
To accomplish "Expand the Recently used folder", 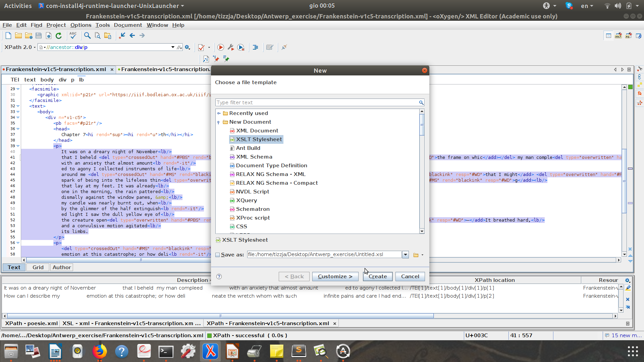I will pyautogui.click(x=219, y=113).
